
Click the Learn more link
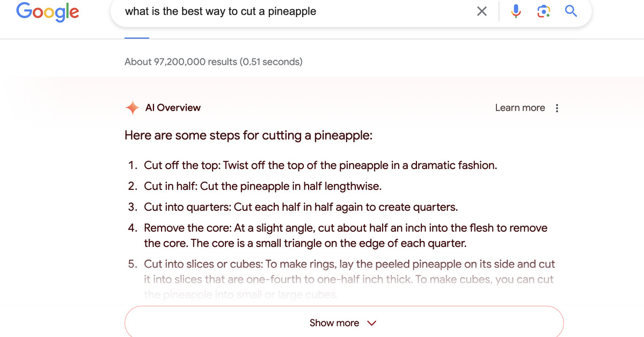(519, 108)
